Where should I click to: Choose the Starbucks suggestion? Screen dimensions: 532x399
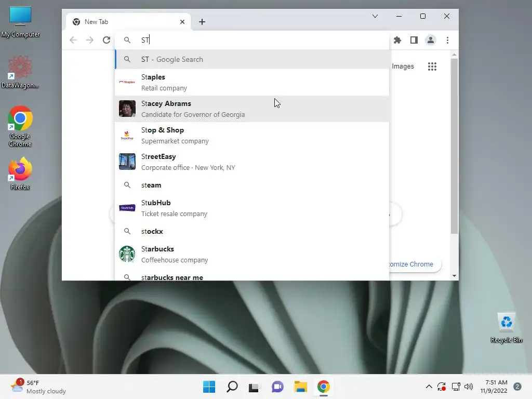pyautogui.click(x=252, y=255)
